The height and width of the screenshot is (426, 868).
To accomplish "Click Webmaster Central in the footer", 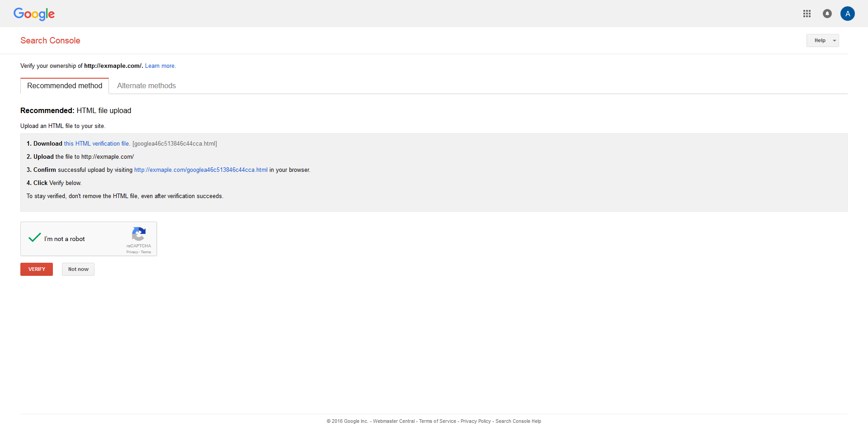I will [394, 421].
